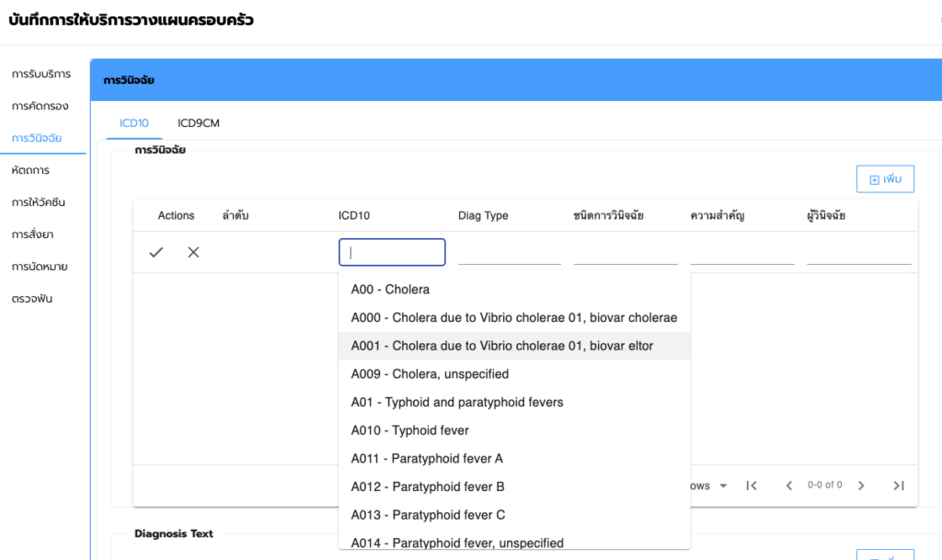Image resolution: width=942 pixels, height=560 pixels.
Task: Open หัตถการ sidebar menu item
Action: click(30, 170)
